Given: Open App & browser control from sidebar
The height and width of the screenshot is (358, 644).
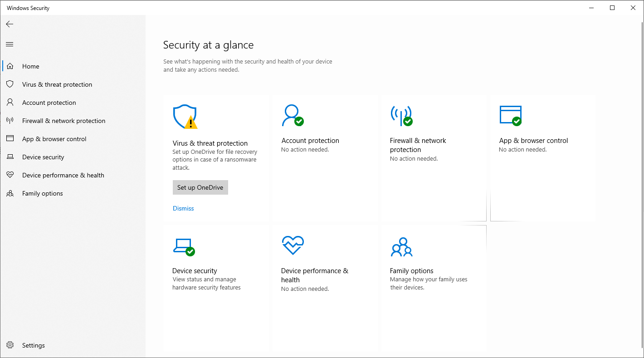Looking at the screenshot, I should tap(54, 139).
